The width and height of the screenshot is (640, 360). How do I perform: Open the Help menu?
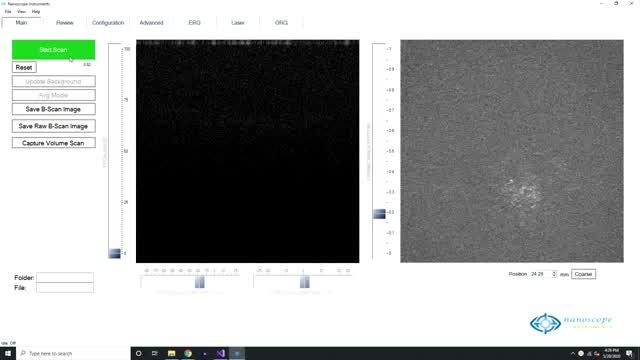click(36, 11)
